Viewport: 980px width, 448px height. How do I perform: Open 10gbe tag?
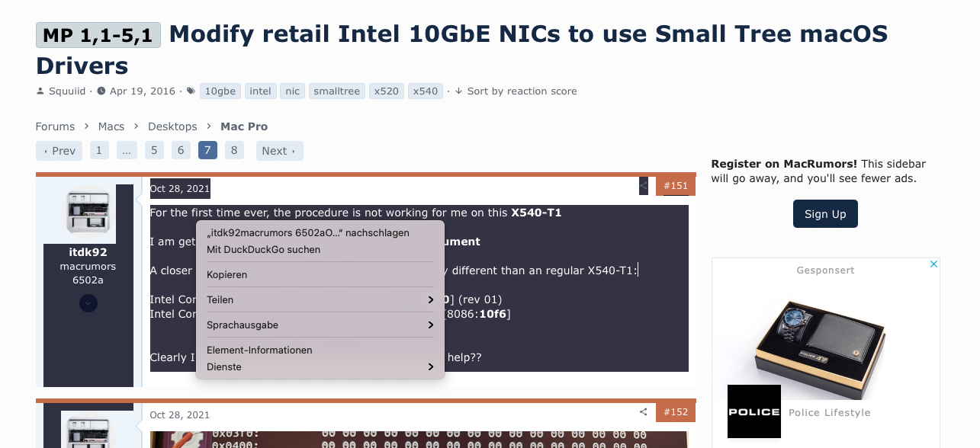(220, 91)
